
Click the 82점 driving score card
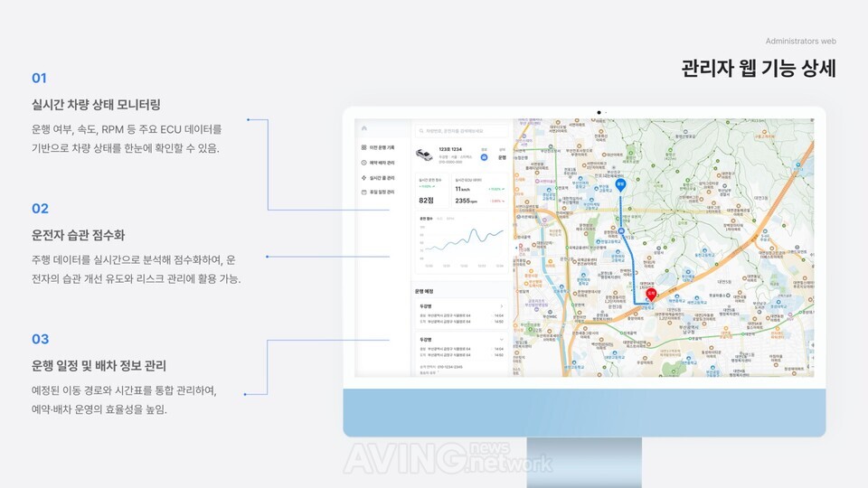(432, 191)
